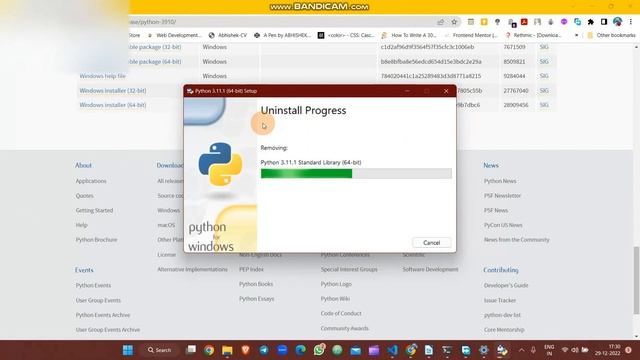This screenshot has height=360, width=640.
Task: Open the ENG IN language switcher
Action: [549, 350]
